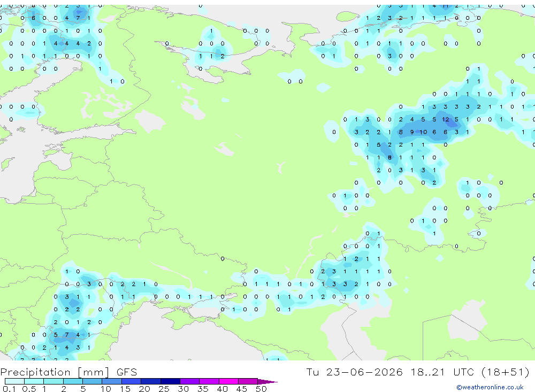The image size is (535, 392).
Task: Choose the 30 to 35 mm purple swatch
Action: click(x=189, y=381)
